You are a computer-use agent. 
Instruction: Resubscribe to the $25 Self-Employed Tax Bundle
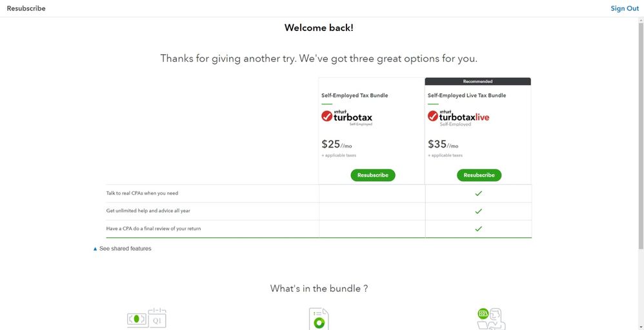pos(373,175)
